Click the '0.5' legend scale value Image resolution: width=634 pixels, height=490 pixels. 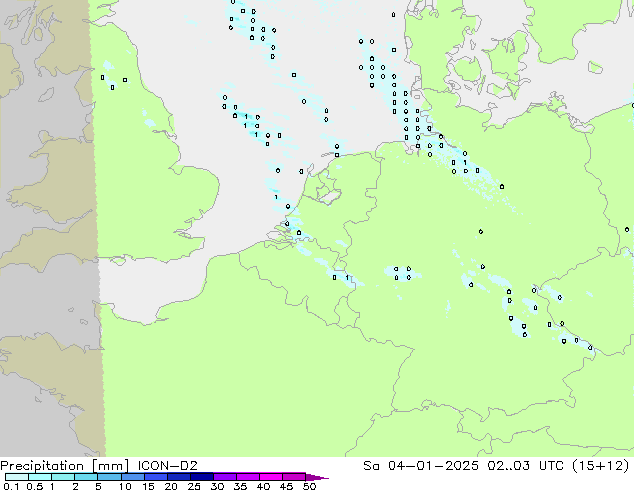click(34, 486)
